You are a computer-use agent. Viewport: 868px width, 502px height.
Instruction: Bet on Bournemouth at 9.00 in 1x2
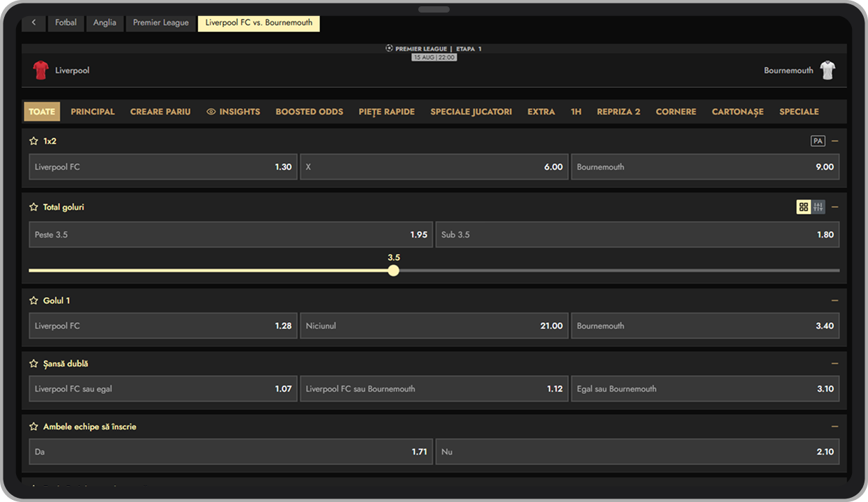[706, 167]
